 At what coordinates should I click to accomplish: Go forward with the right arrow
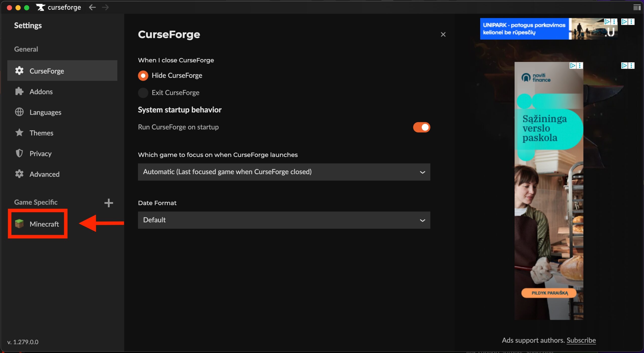[105, 7]
